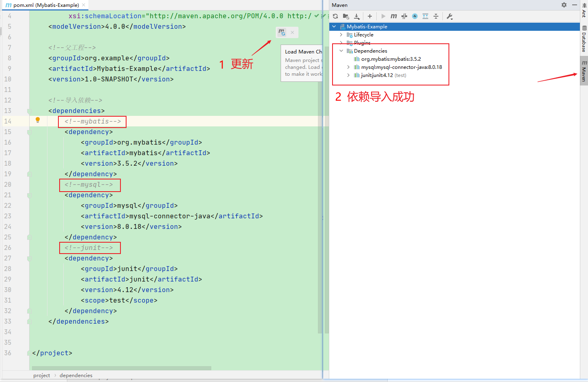The width and height of the screenshot is (588, 382).
Task: Click the <!--mybatis--> comment line
Action: click(x=93, y=121)
